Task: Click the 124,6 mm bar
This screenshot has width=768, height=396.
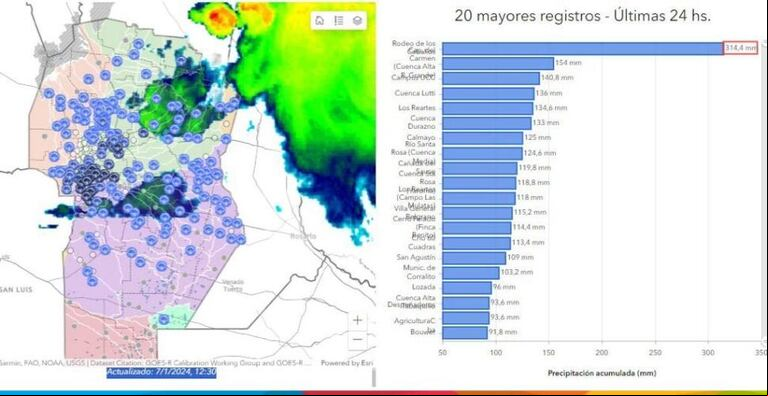Action: coord(482,153)
